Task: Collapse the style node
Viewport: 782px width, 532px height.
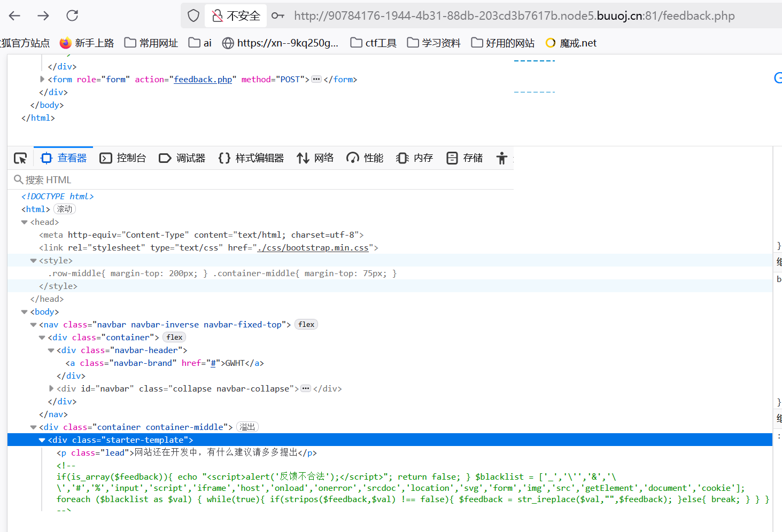Action: (33, 261)
